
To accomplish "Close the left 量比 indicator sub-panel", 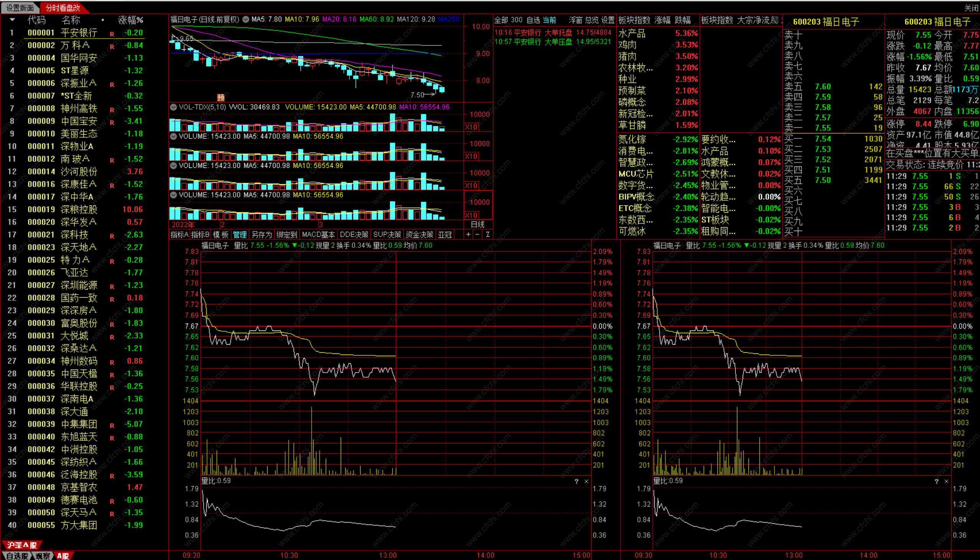I will (x=586, y=481).
